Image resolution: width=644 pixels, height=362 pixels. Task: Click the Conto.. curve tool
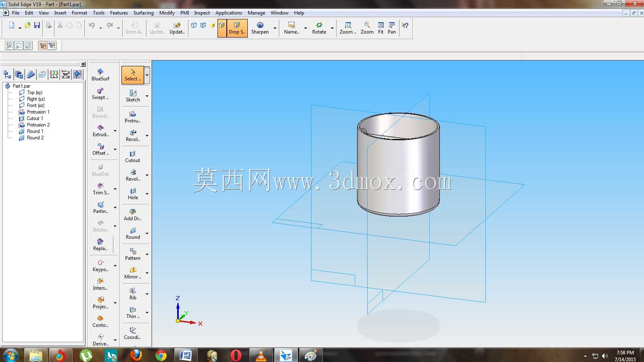pos(100,321)
